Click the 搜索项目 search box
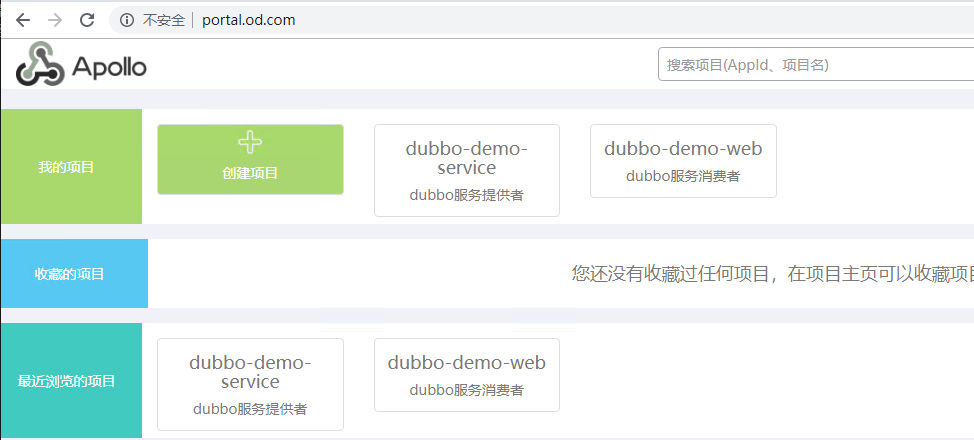 pos(815,65)
